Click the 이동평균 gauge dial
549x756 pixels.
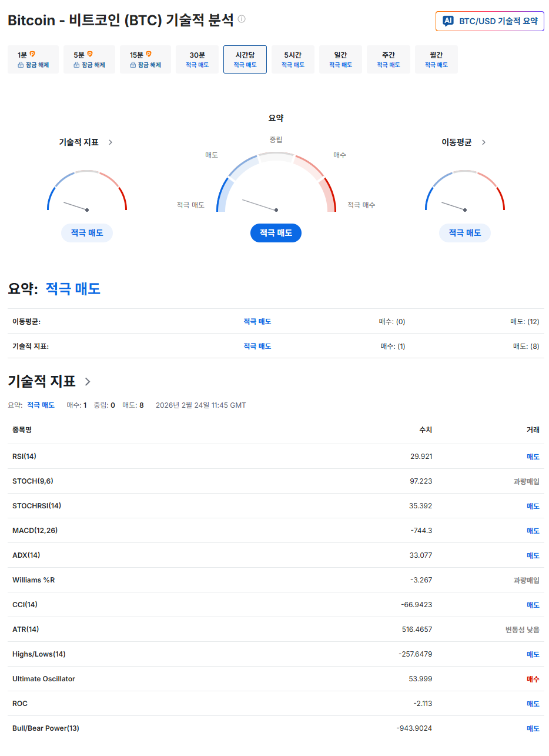click(x=465, y=191)
